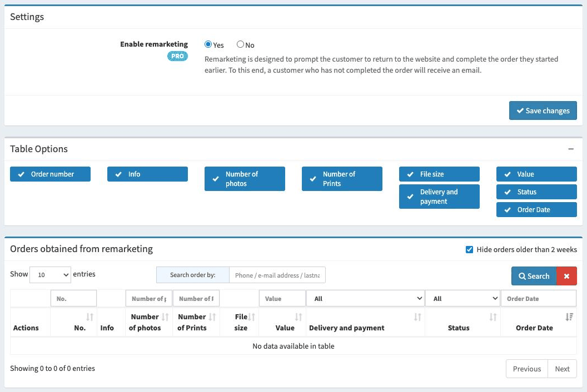The width and height of the screenshot is (587, 392).
Task: Clear search with red X button
Action: [567, 276]
